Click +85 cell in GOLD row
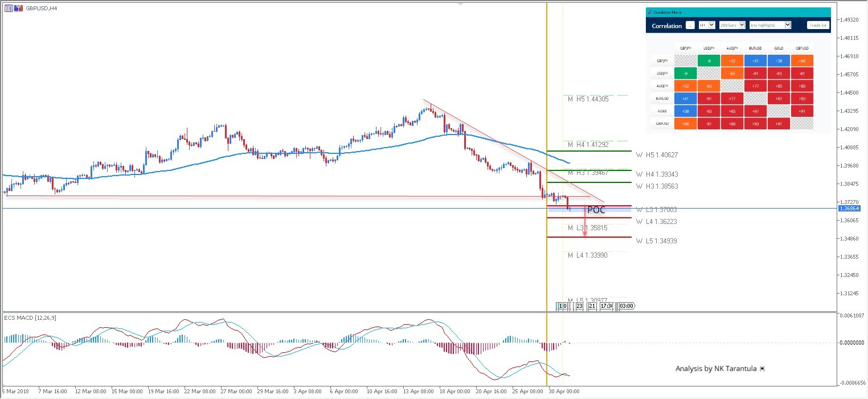 732,111
